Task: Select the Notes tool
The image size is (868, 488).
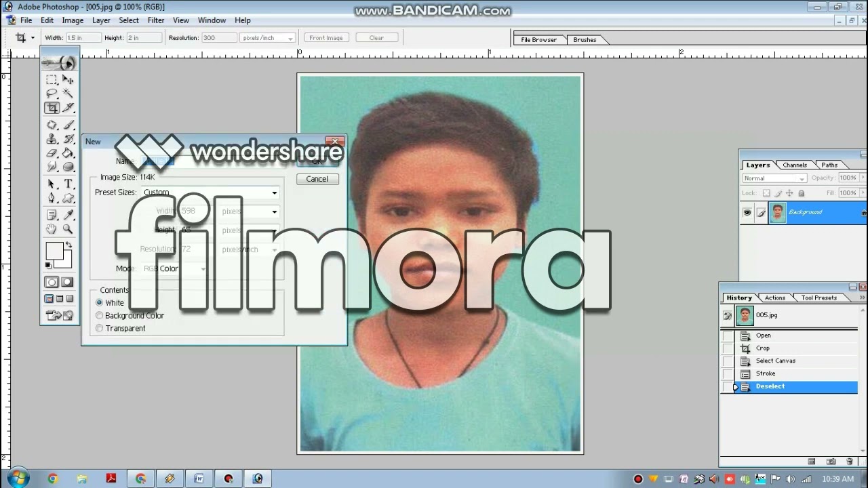Action: coord(52,215)
